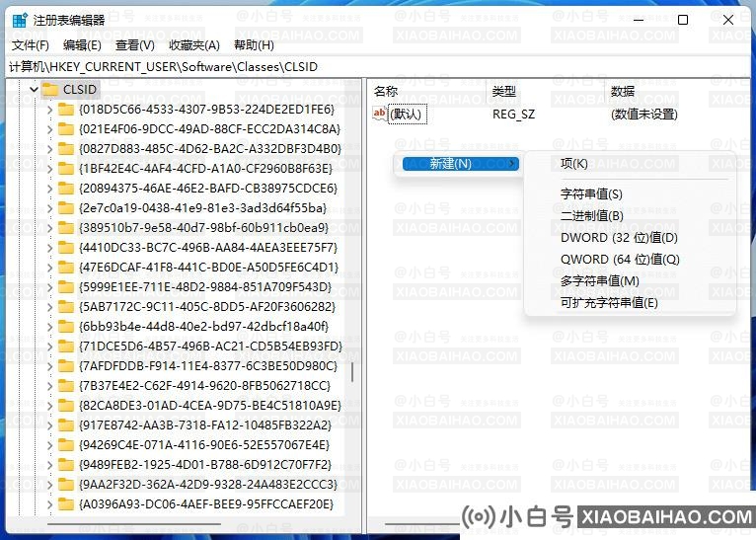756x540 pixels.
Task: Click folder icon of {5AB7172C-9C11-405C-8DD5-AF20F3606282}
Action: (x=66, y=307)
